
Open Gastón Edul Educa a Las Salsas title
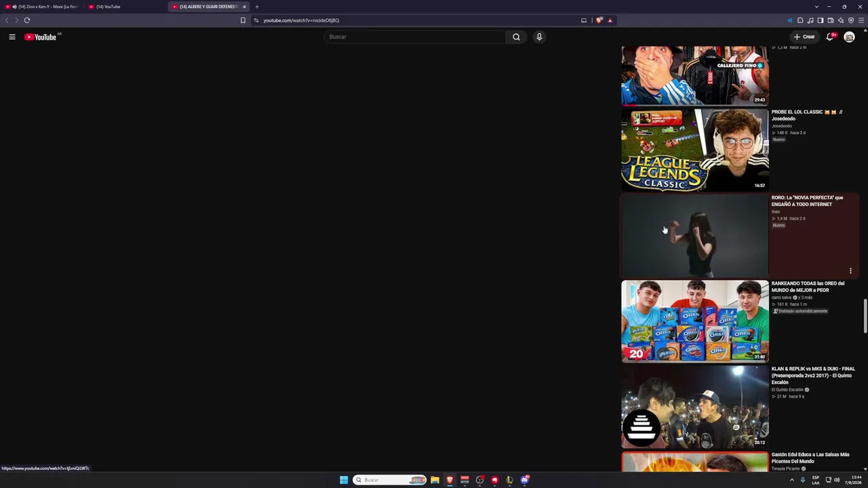point(810,458)
